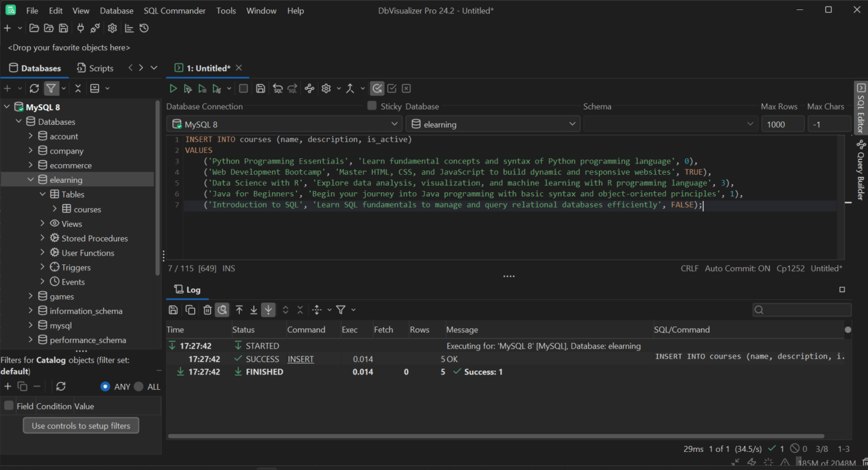Click the history clock icon in the main toolbar
This screenshot has width=868, height=470.
pyautogui.click(x=144, y=28)
